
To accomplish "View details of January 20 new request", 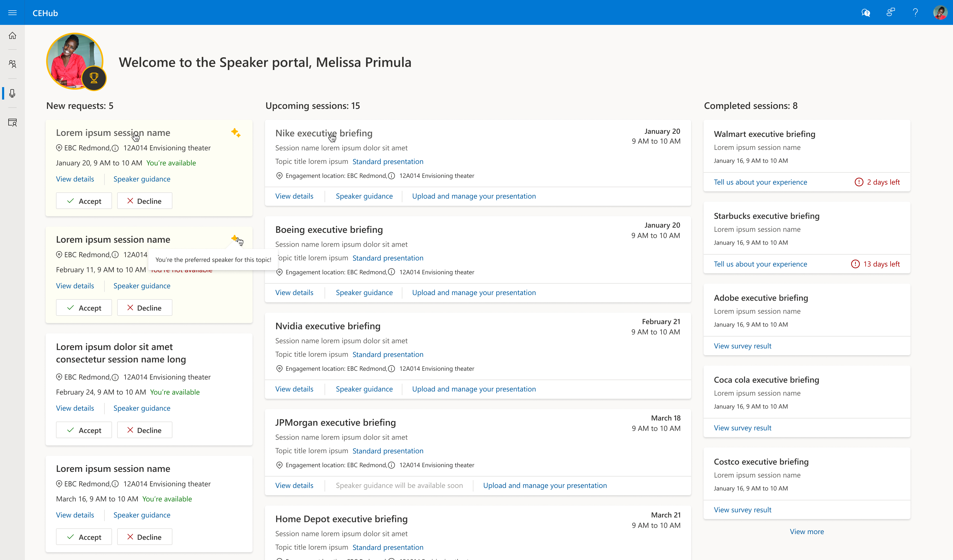I will click(75, 179).
